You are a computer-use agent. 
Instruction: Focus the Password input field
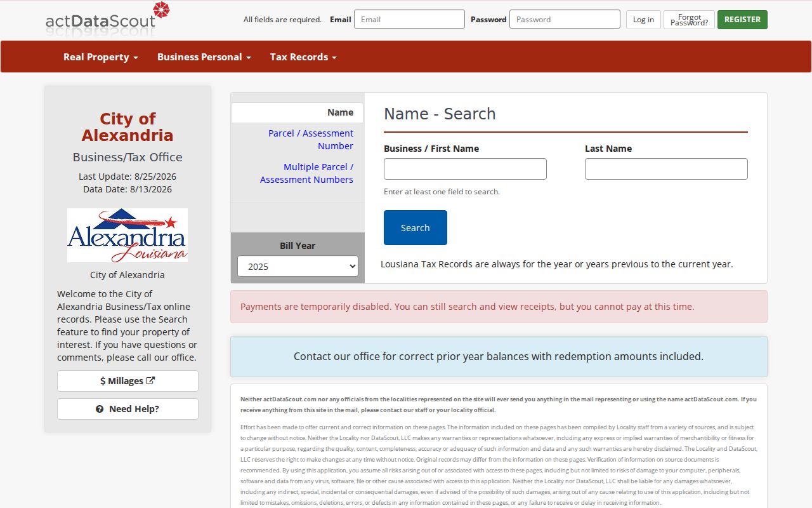pos(565,19)
